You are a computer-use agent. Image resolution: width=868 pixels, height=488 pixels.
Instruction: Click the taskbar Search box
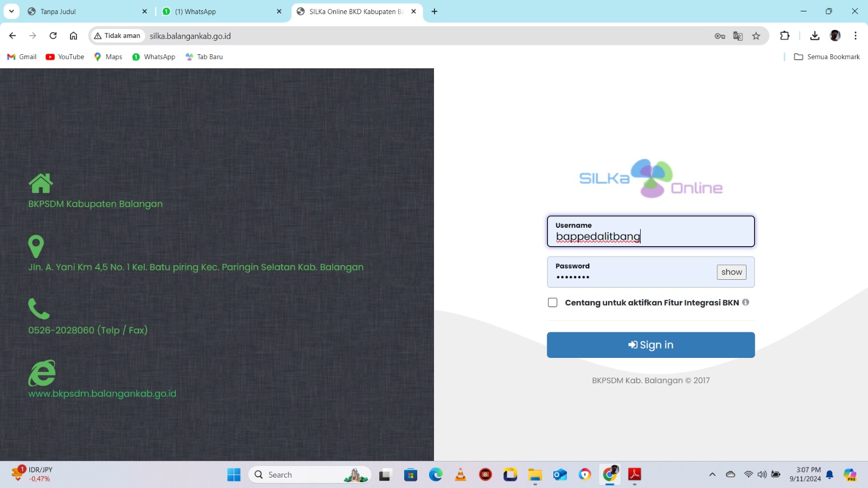pos(310,475)
